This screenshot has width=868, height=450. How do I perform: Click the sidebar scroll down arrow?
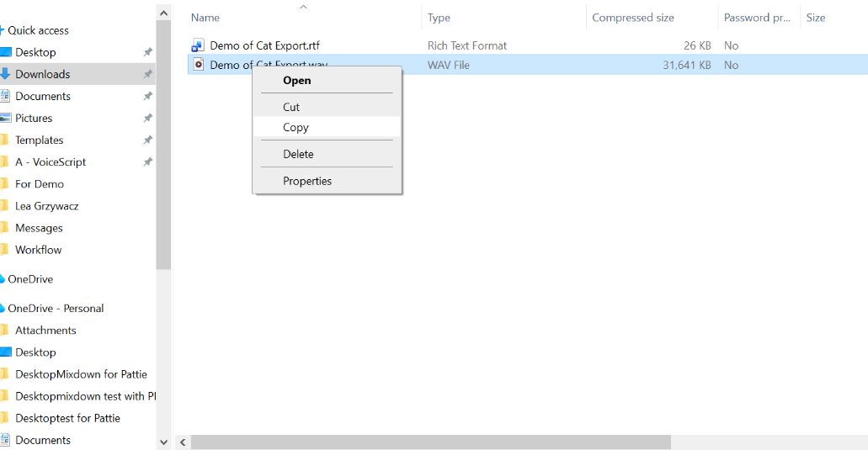pos(163,442)
